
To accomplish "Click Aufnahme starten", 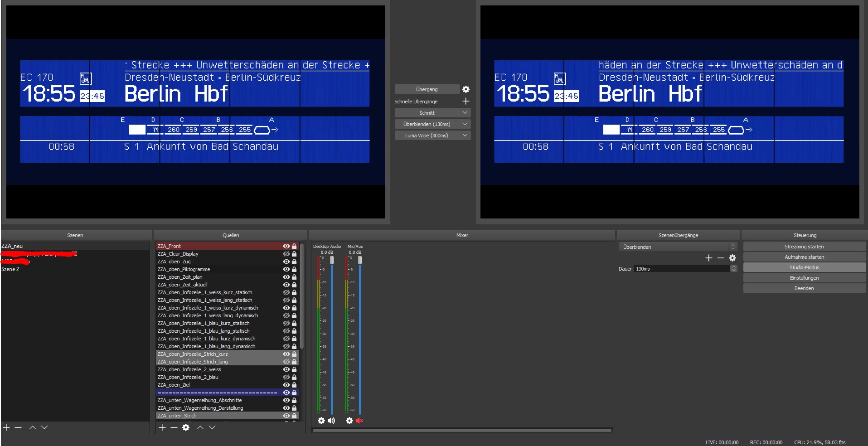I will coord(804,257).
